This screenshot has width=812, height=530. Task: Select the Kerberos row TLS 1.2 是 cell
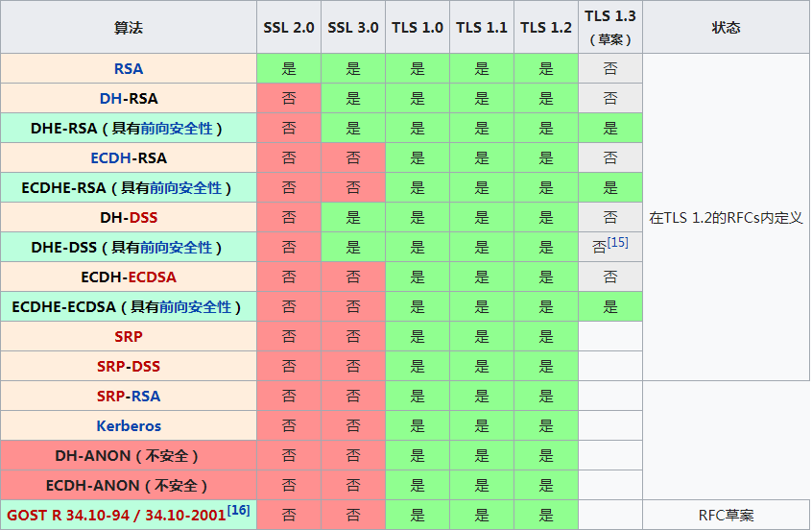click(x=546, y=426)
